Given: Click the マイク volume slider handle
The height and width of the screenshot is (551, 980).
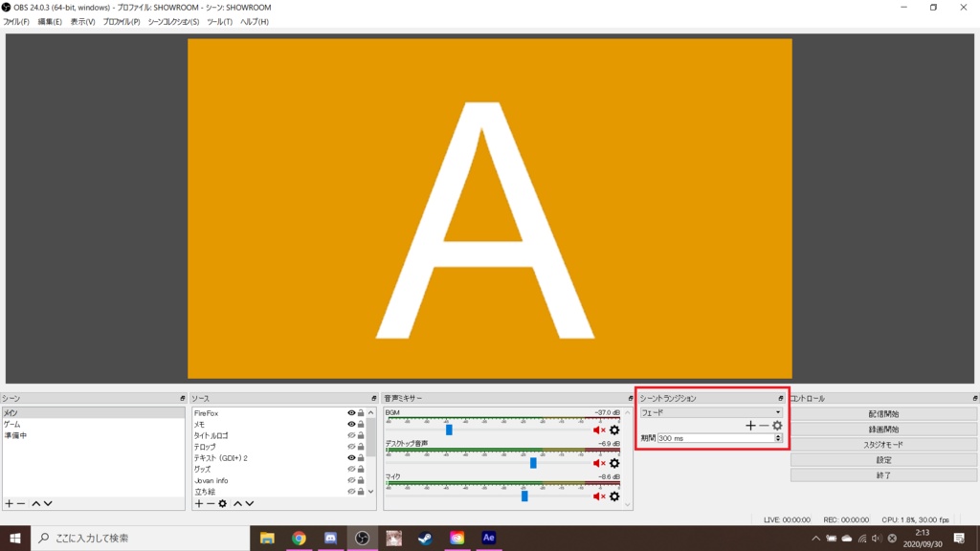Looking at the screenshot, I should click(524, 496).
